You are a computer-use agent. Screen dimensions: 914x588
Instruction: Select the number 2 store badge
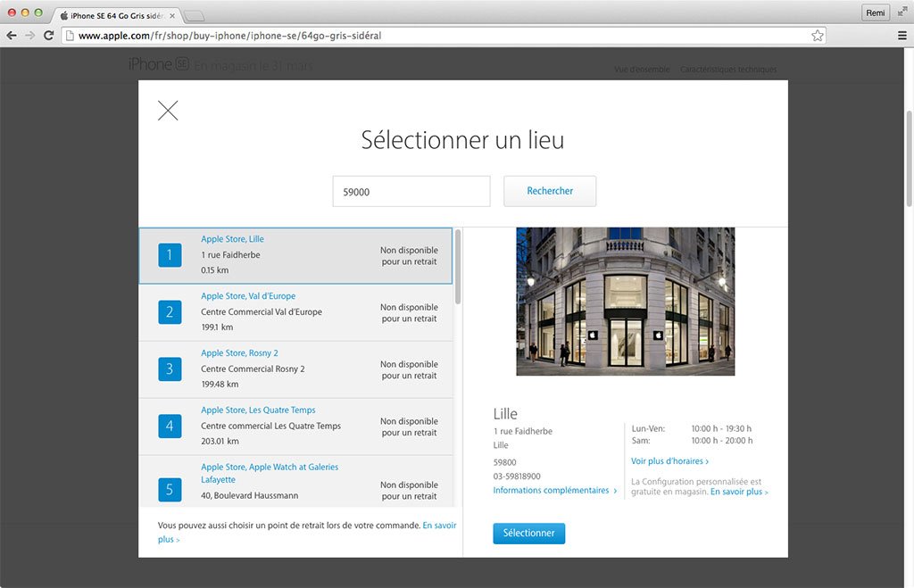(170, 312)
